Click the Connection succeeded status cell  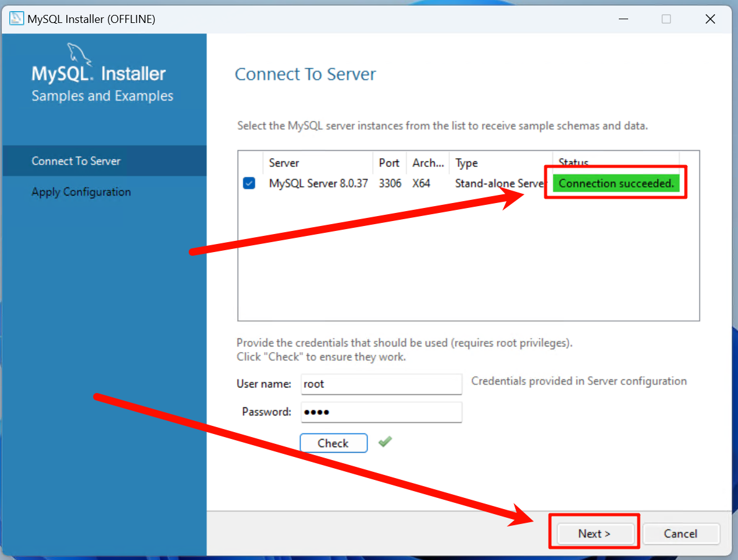[x=616, y=183]
